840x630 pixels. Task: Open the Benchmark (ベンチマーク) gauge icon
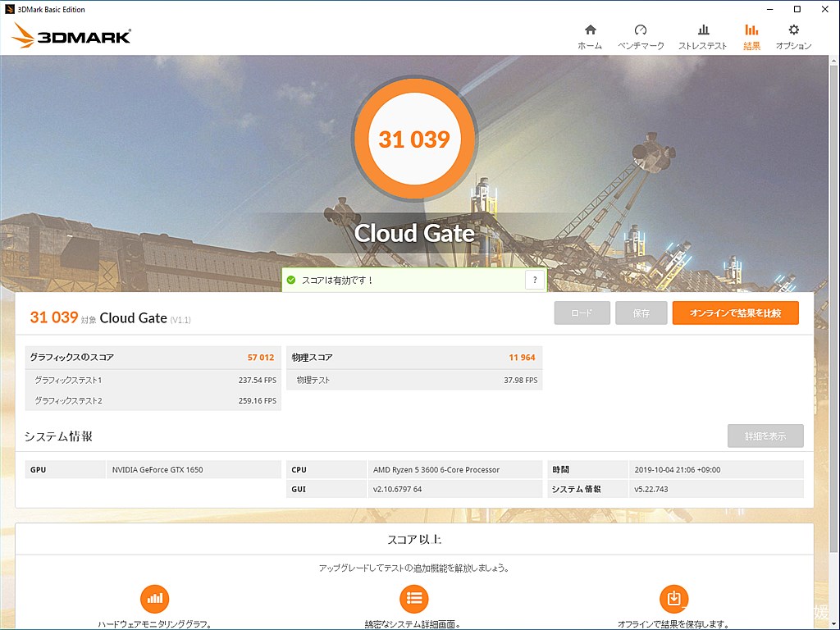(x=641, y=30)
